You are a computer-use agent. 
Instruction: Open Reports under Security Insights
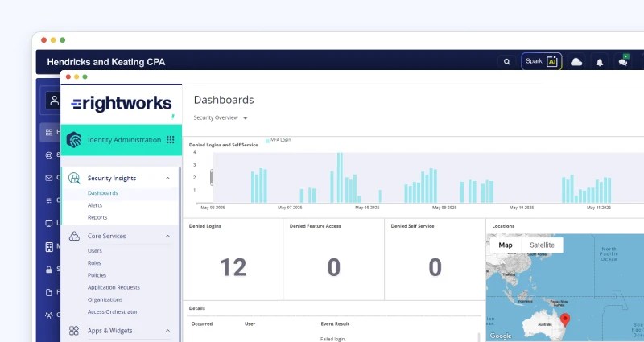point(97,217)
